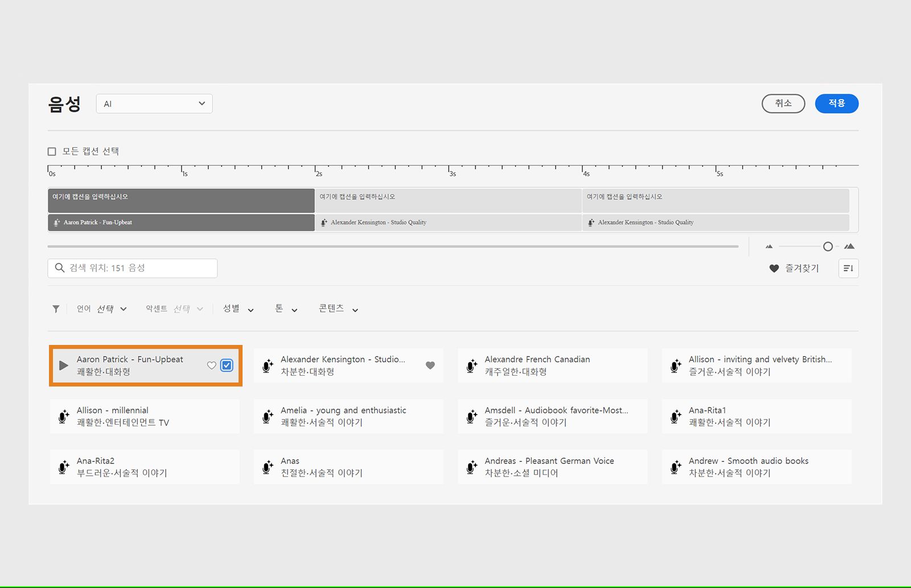
Task: Click the Andrew Smooth audio books microphone icon
Action: coord(676,467)
